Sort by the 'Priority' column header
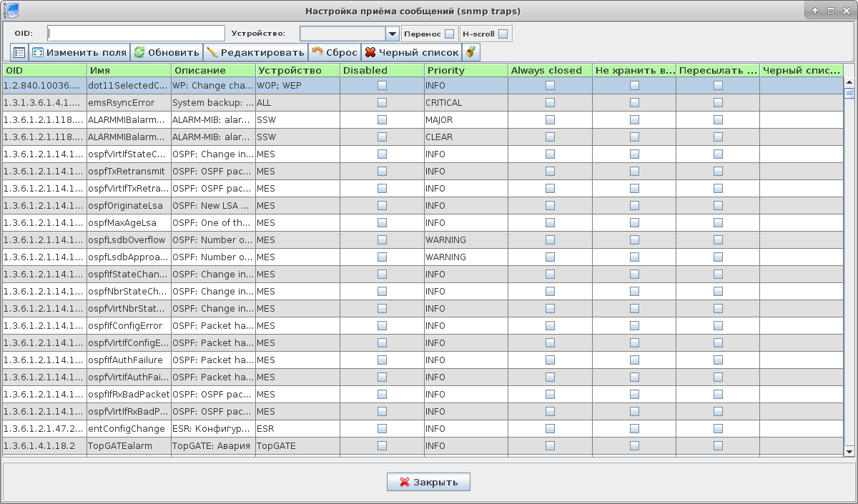 pyautogui.click(x=465, y=70)
